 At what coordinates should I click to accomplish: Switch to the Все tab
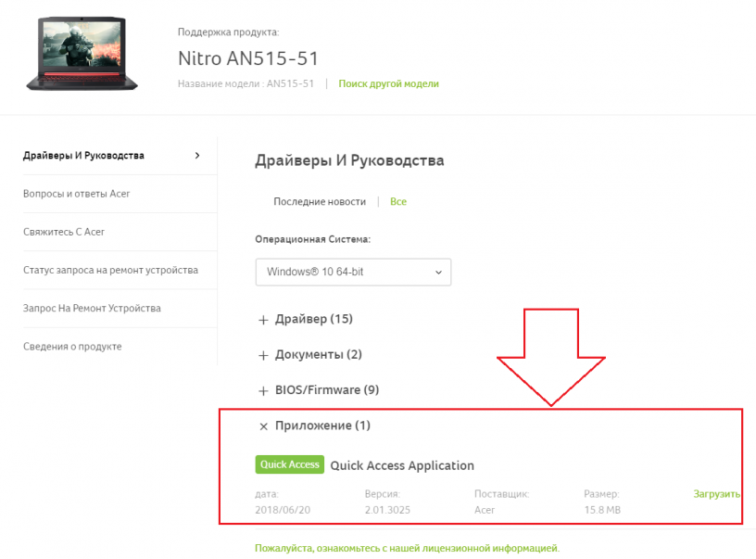398,200
